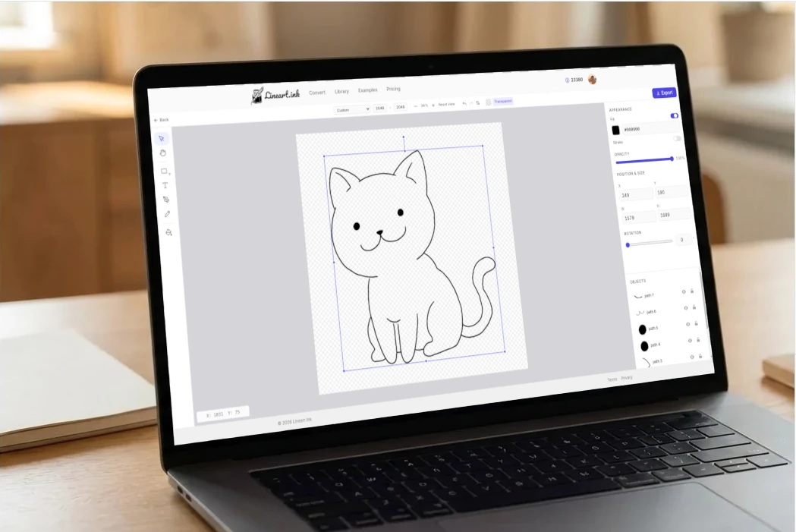Open the Convert menu item
Screen dimensions: 796x532
click(317, 93)
